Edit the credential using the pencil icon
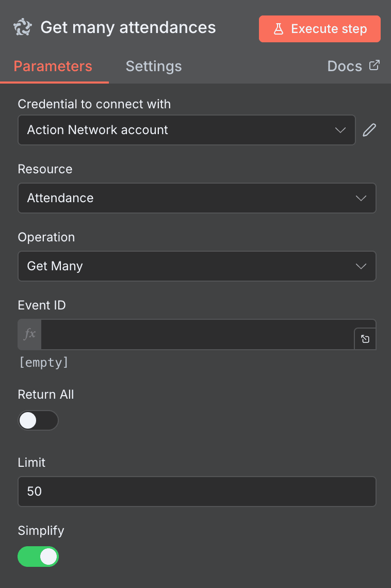 point(369,130)
